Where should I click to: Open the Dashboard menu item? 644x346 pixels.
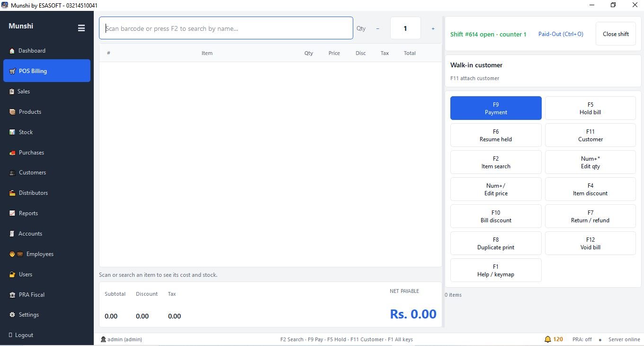tap(47, 51)
